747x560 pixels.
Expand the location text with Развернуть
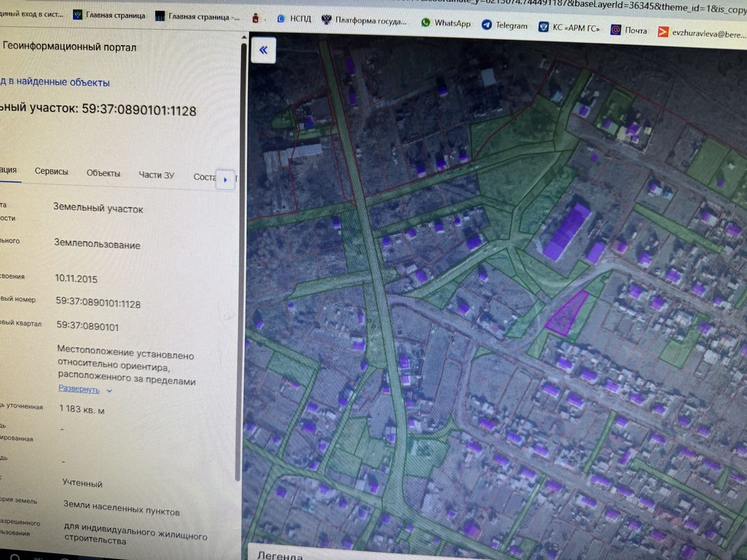78,389
